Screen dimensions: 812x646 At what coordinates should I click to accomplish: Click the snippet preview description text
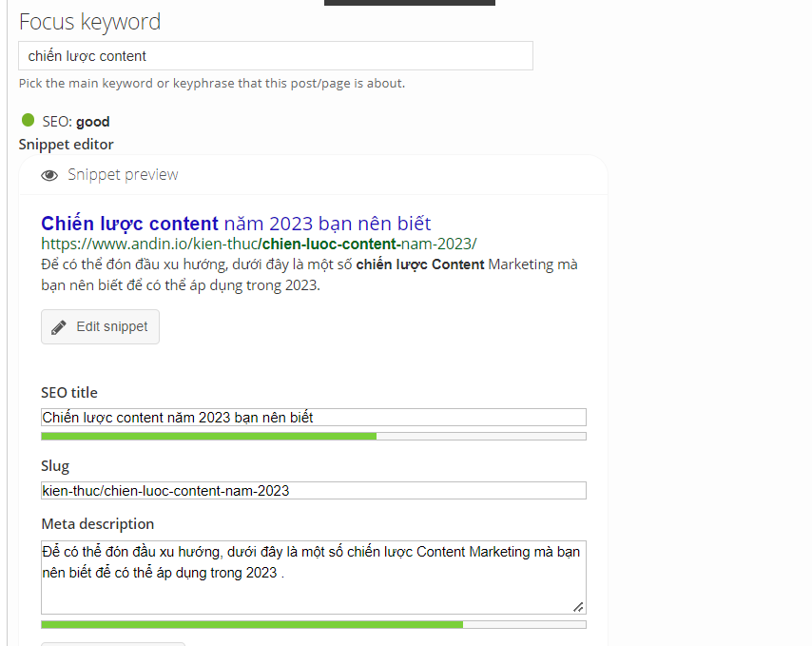pyautogui.click(x=309, y=274)
